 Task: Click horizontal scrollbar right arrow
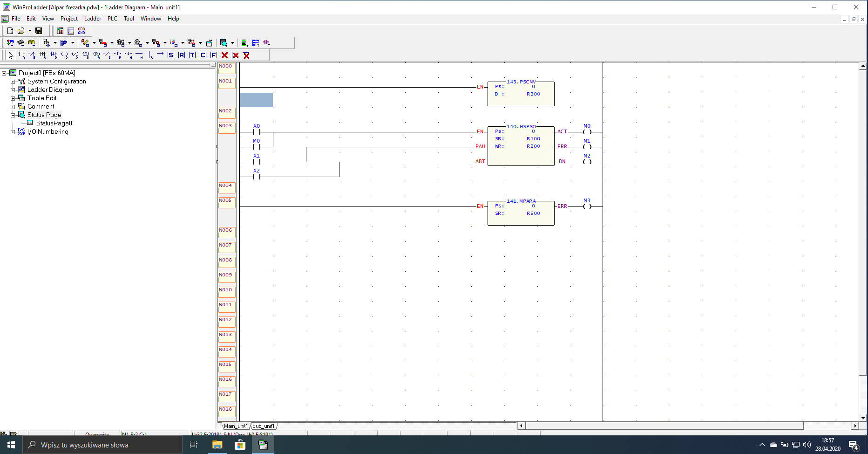point(855,426)
